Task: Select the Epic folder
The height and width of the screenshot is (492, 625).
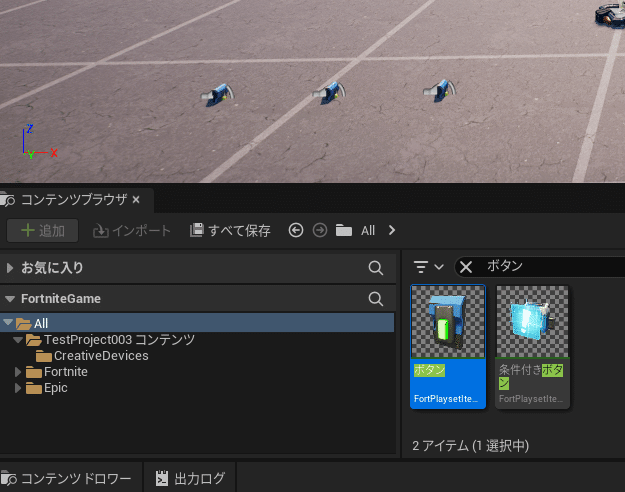Action: 47,388
